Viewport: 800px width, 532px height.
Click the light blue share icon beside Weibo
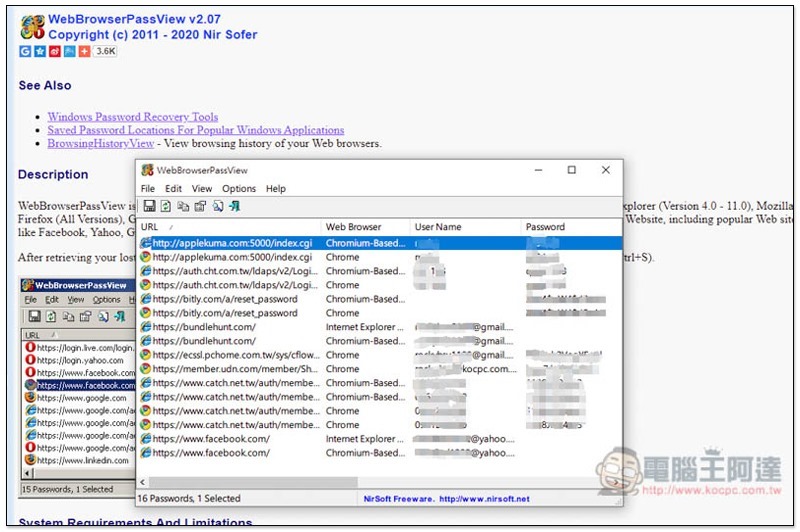[x=69, y=51]
